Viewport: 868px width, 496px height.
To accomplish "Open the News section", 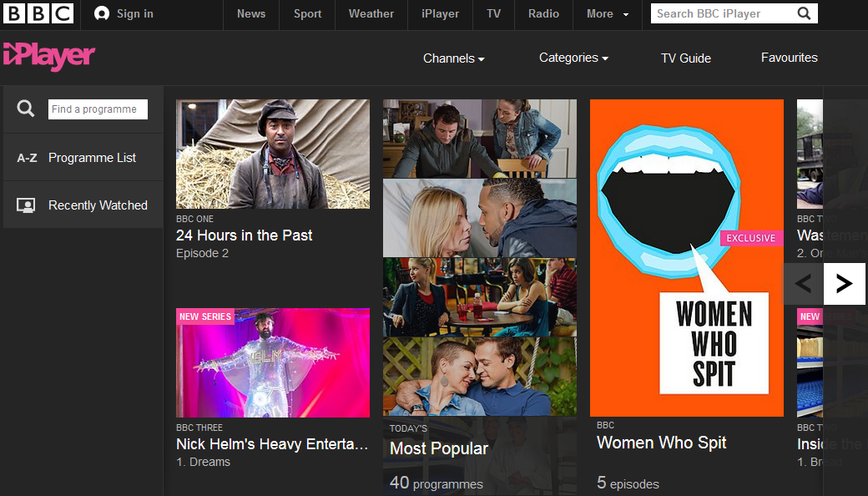I will 251,14.
